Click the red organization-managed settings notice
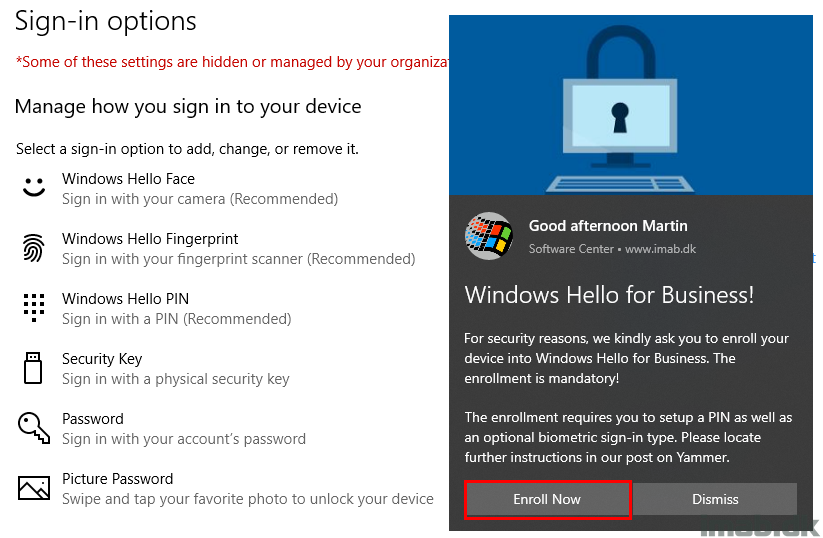This screenshot has height=538, width=823. click(x=232, y=62)
